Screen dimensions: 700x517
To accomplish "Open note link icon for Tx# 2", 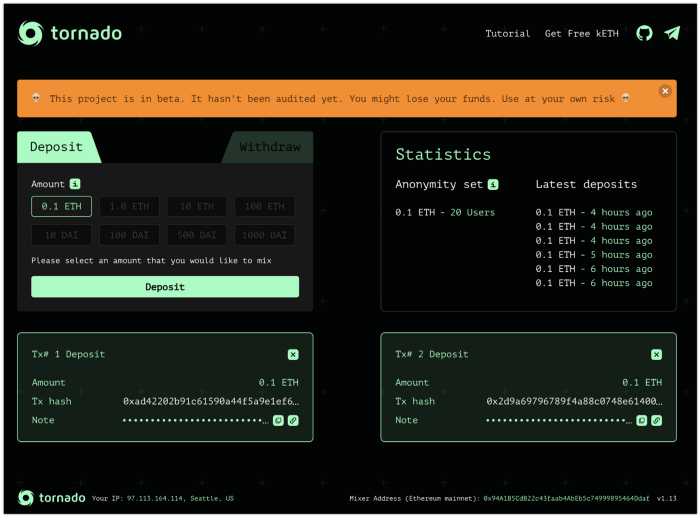I will (x=657, y=421).
